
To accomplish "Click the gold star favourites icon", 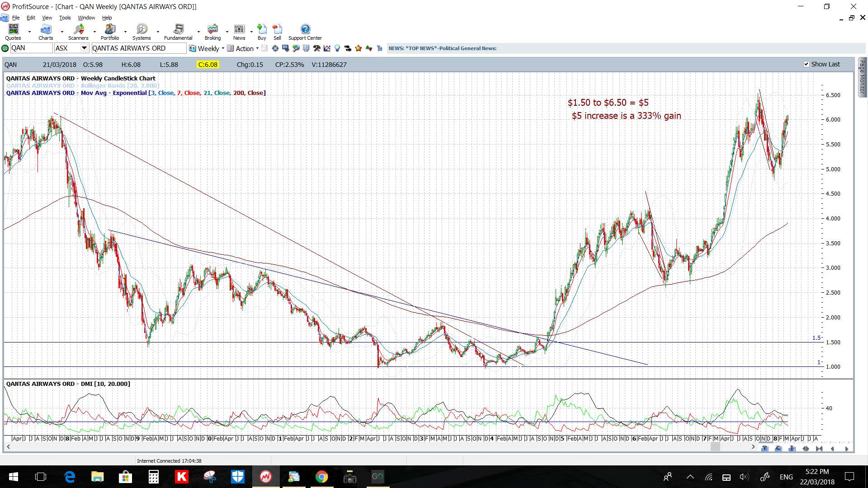I will 359,48.
